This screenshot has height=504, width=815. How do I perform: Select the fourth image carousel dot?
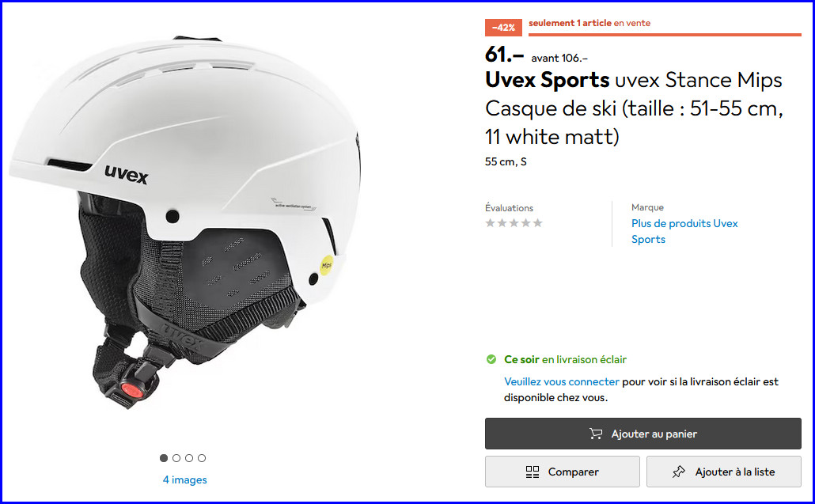202,458
